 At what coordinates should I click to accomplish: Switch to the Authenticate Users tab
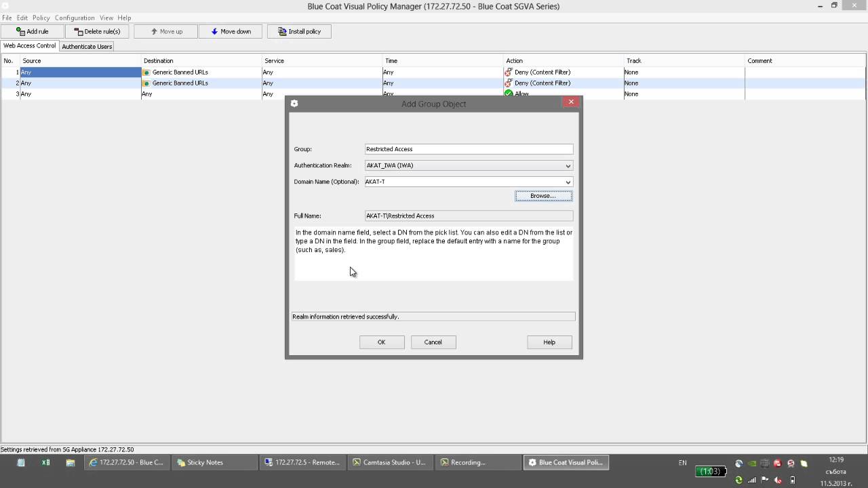click(x=87, y=46)
